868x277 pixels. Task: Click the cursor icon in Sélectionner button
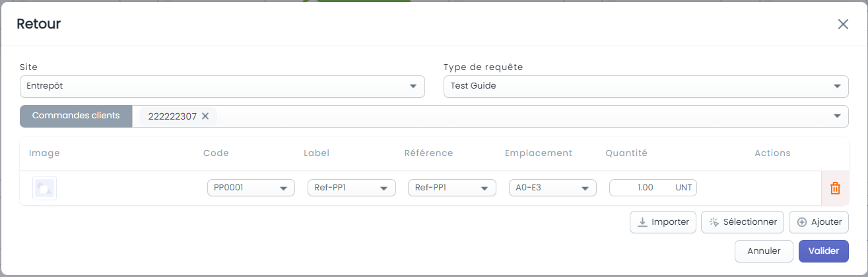[714, 222]
